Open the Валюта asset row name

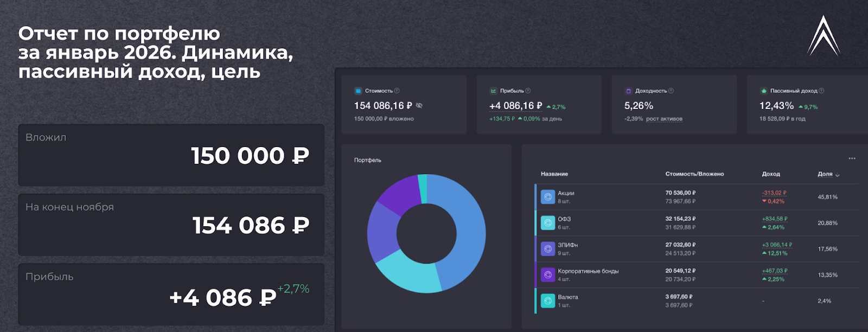click(x=568, y=297)
